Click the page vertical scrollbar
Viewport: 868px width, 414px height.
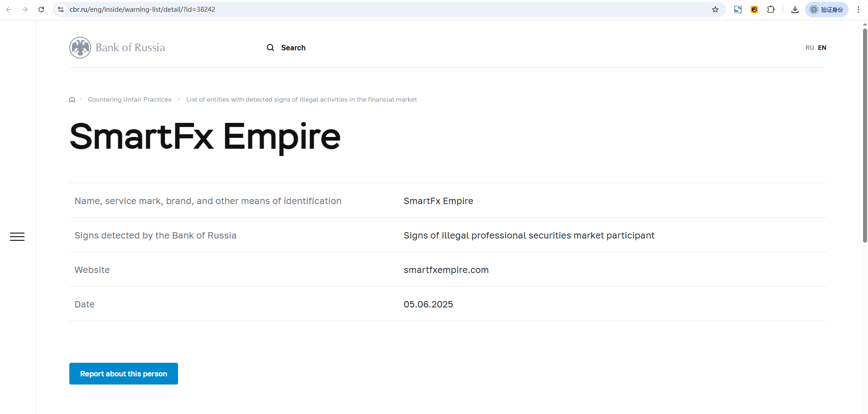(864, 136)
